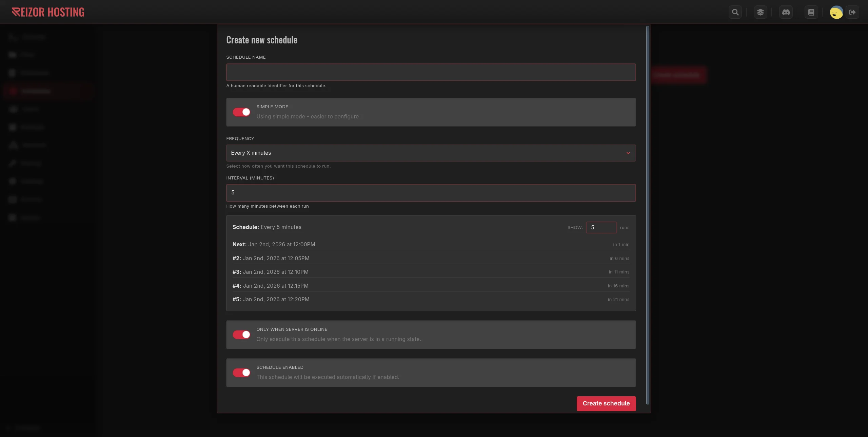Image resolution: width=868 pixels, height=437 pixels.
Task: Click the Reizor Hosting logo
Action: [48, 12]
